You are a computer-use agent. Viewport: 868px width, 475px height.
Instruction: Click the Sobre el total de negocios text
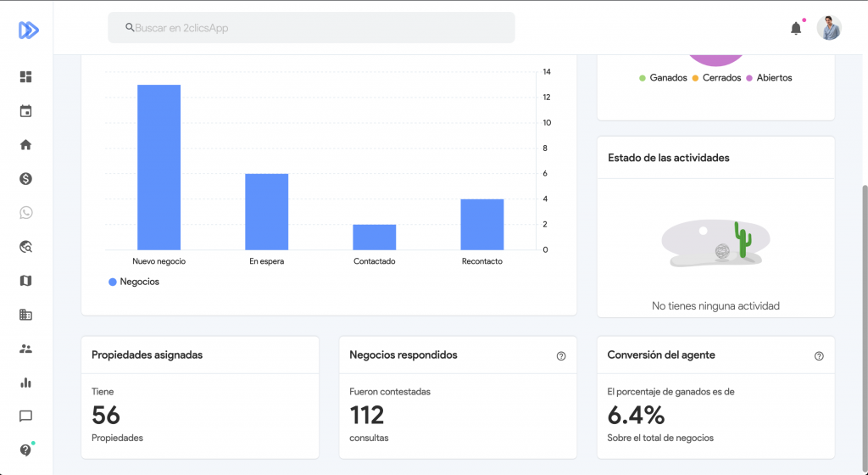pos(660,438)
